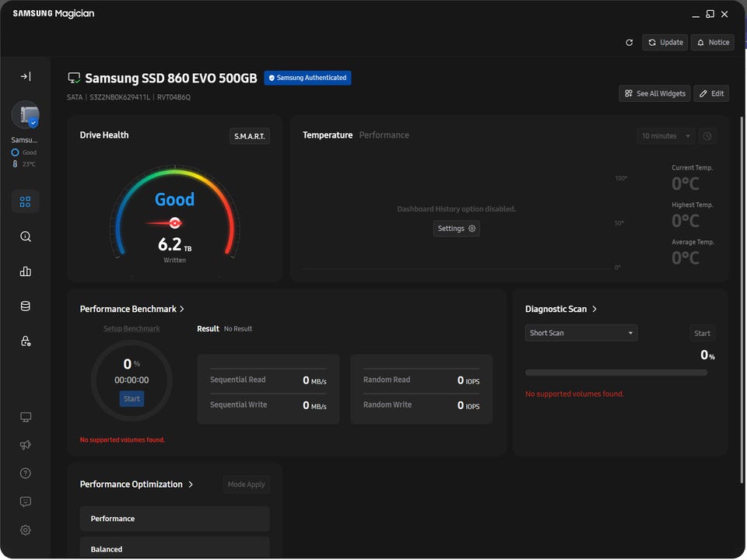Start the diagnostic scan
This screenshot has height=560, width=747.
(702, 334)
